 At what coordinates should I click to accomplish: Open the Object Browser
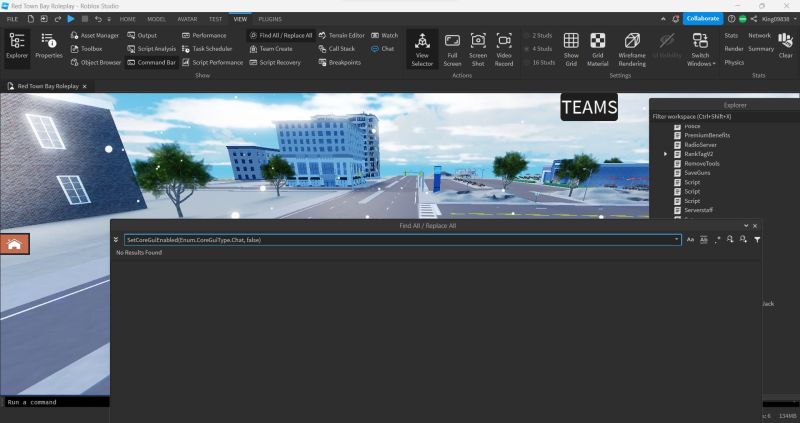click(x=95, y=63)
